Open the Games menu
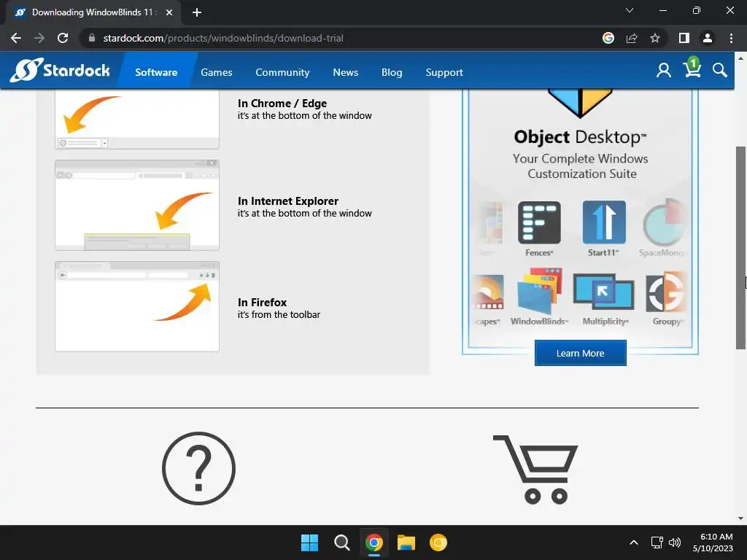747x560 pixels. [x=216, y=72]
